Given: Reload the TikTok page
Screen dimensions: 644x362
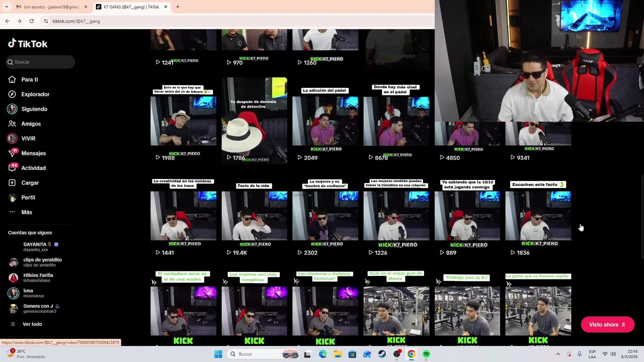Looking at the screenshot, I should [x=31, y=21].
